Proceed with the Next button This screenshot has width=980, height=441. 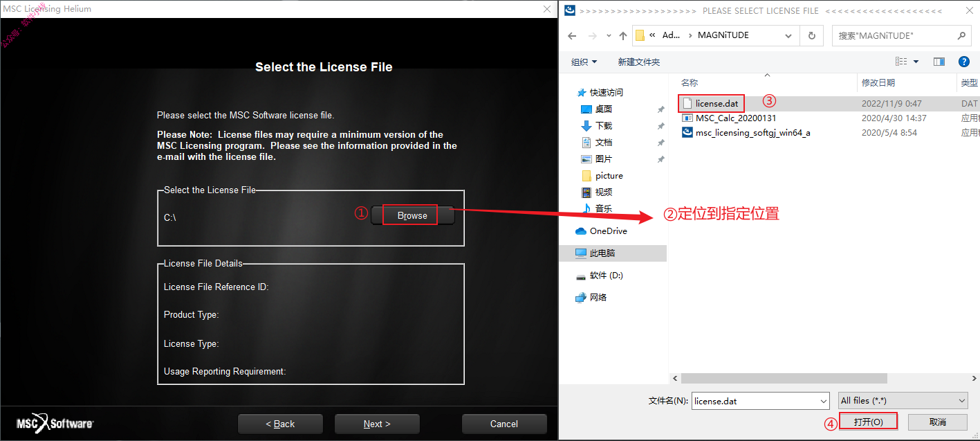[377, 424]
